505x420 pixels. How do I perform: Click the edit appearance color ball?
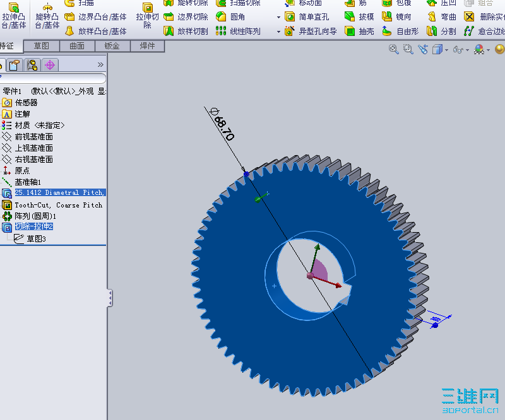(479, 50)
